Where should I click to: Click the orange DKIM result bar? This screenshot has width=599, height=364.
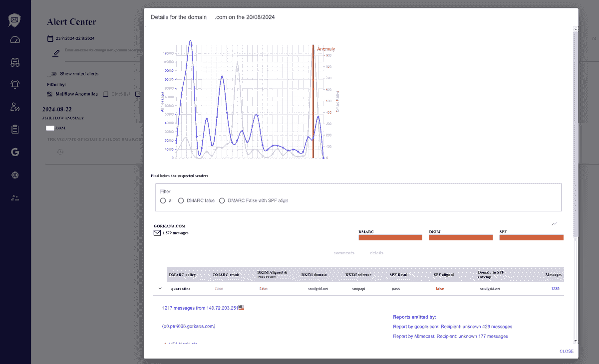pos(461,237)
